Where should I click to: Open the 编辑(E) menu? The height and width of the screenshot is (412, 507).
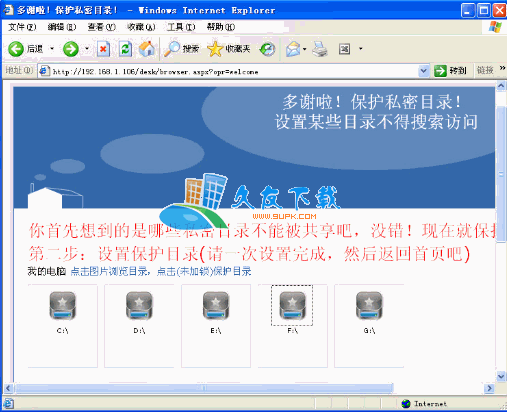tap(62, 27)
